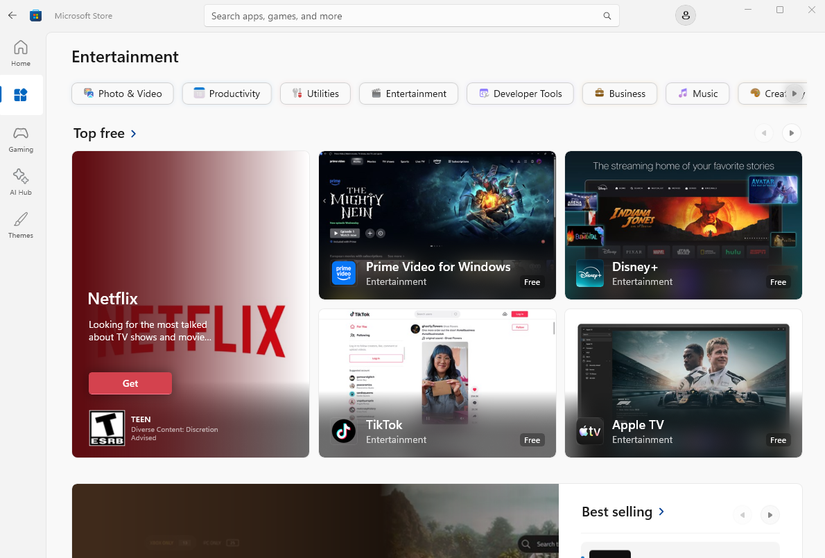Image resolution: width=825 pixels, height=558 pixels.
Task: Click the Prime Video app icon
Action: click(x=344, y=273)
